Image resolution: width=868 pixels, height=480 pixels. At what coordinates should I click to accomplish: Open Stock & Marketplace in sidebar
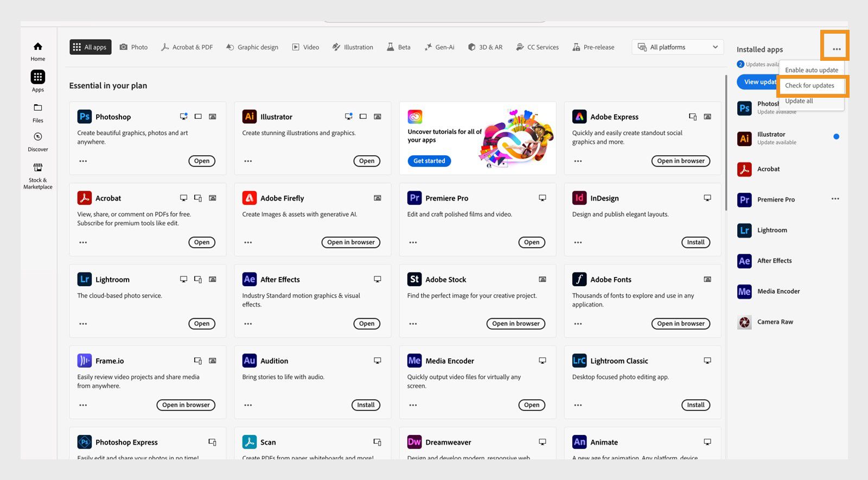38,176
